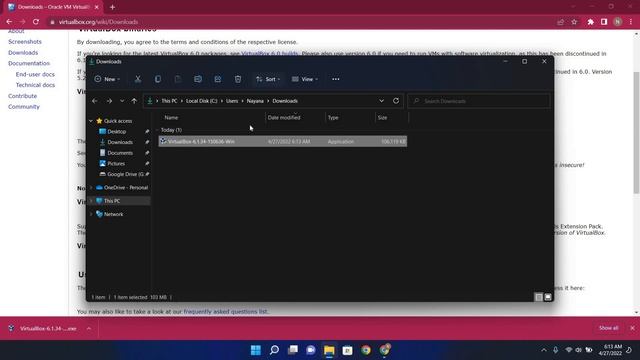Click the Cut icon in Explorer toolbar
The height and width of the screenshot is (360, 640).
coord(138,79)
